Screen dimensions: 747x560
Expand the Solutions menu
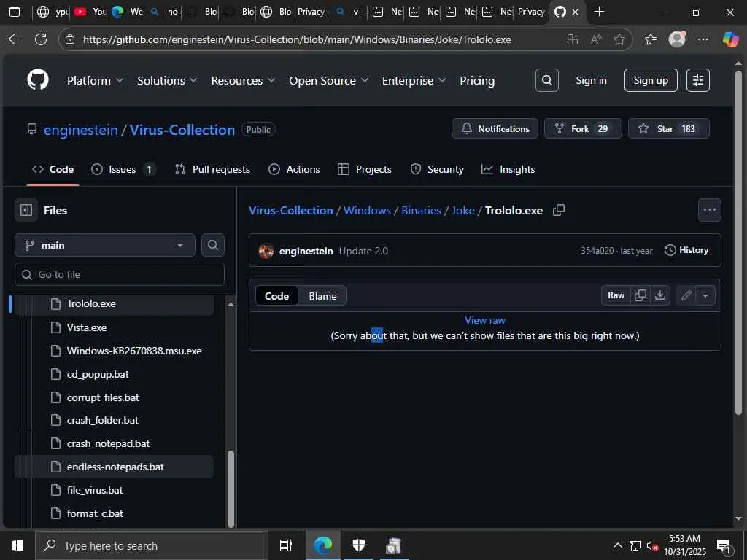(167, 80)
